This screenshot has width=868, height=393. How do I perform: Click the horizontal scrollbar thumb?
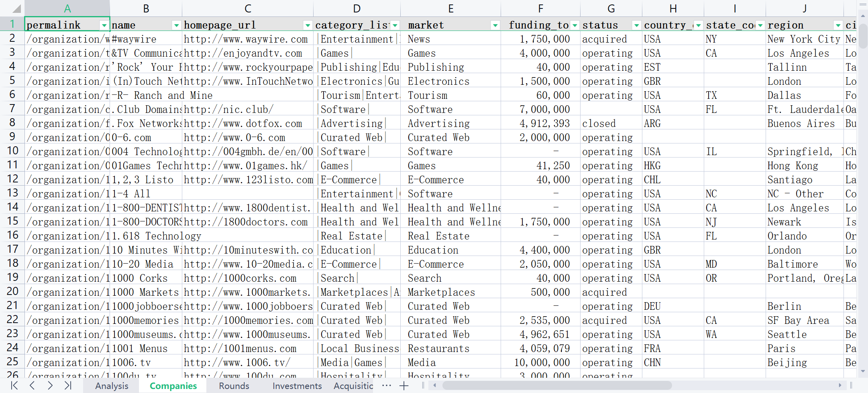[x=557, y=385]
